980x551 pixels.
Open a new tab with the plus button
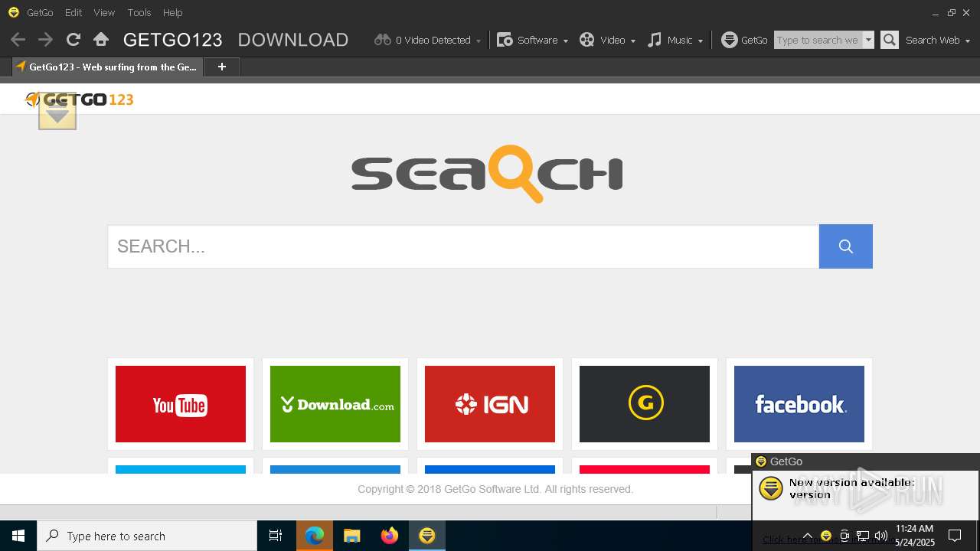tap(222, 67)
